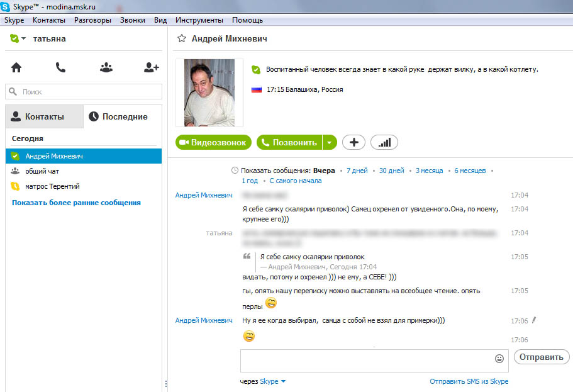
Task: Show messages from 7 дней
Action: pos(357,171)
